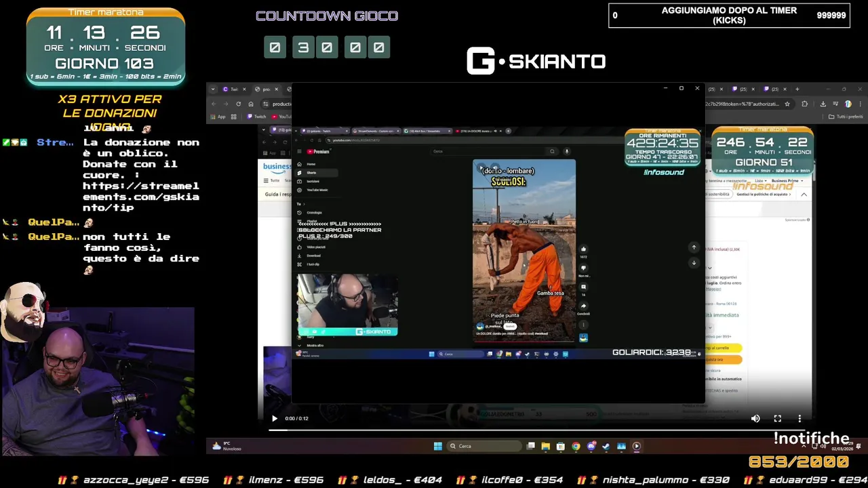This screenshot has width=868, height=488.
Task: Go back in Chrome
Action: click(x=214, y=104)
